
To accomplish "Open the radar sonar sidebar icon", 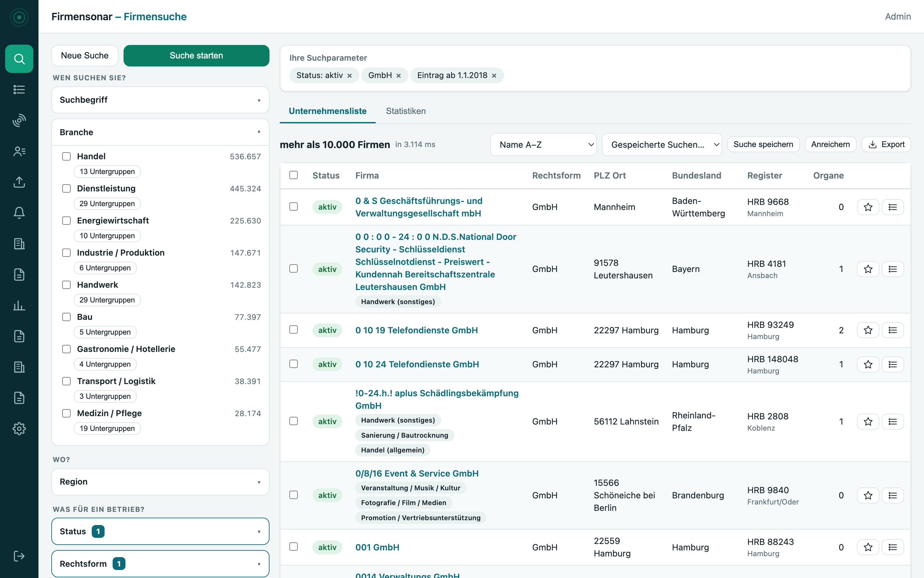I will coord(19,120).
